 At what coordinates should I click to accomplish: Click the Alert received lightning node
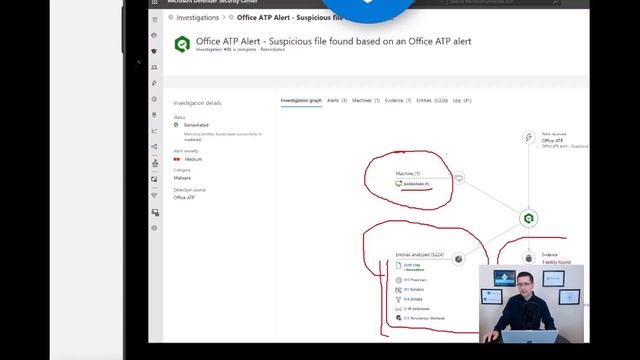(x=529, y=137)
